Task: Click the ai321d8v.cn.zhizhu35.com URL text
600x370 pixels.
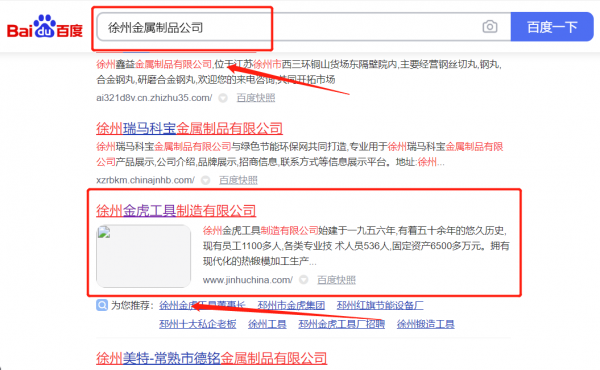Action: tap(154, 98)
